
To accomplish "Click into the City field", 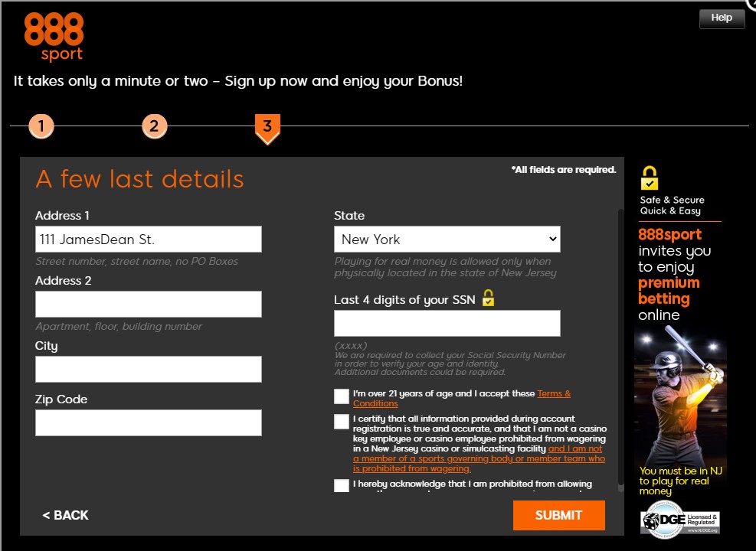I will coord(149,369).
